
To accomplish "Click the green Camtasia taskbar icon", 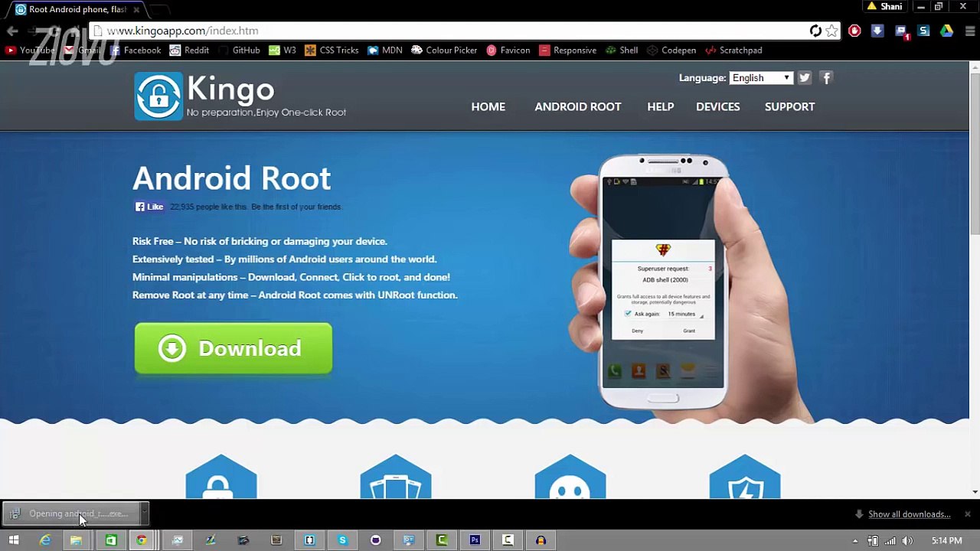I will pos(442,540).
